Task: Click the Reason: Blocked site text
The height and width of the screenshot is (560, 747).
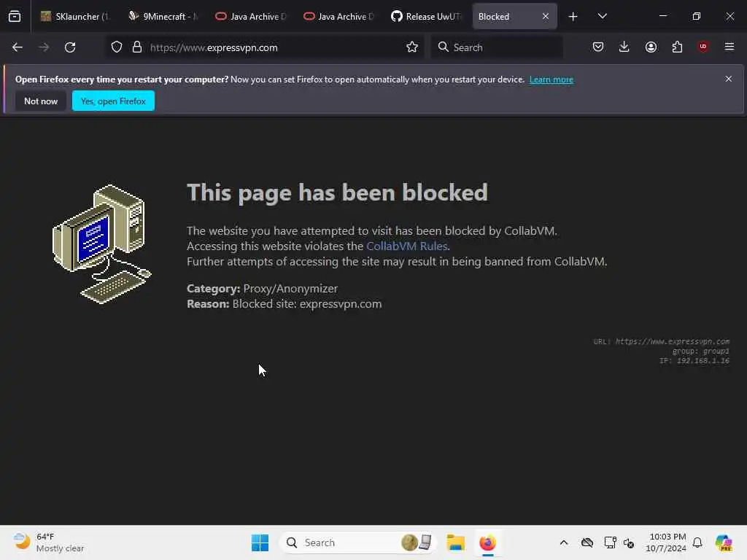Action: (284, 304)
